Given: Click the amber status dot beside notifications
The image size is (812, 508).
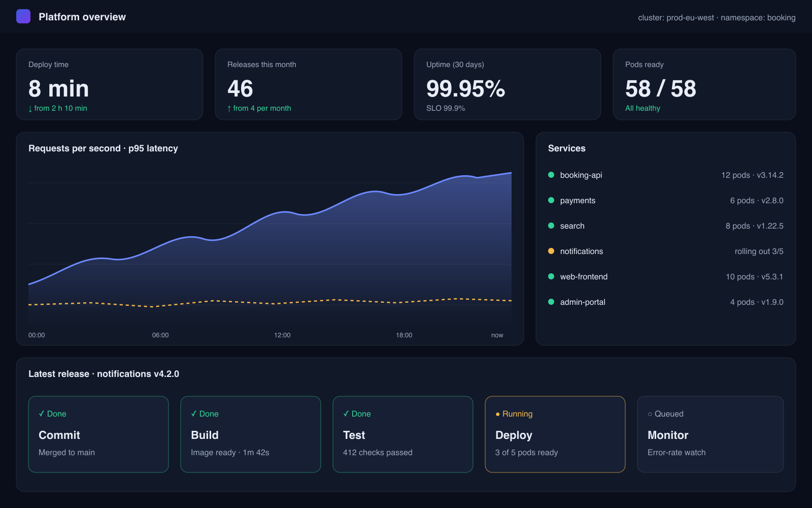Looking at the screenshot, I should click(551, 251).
